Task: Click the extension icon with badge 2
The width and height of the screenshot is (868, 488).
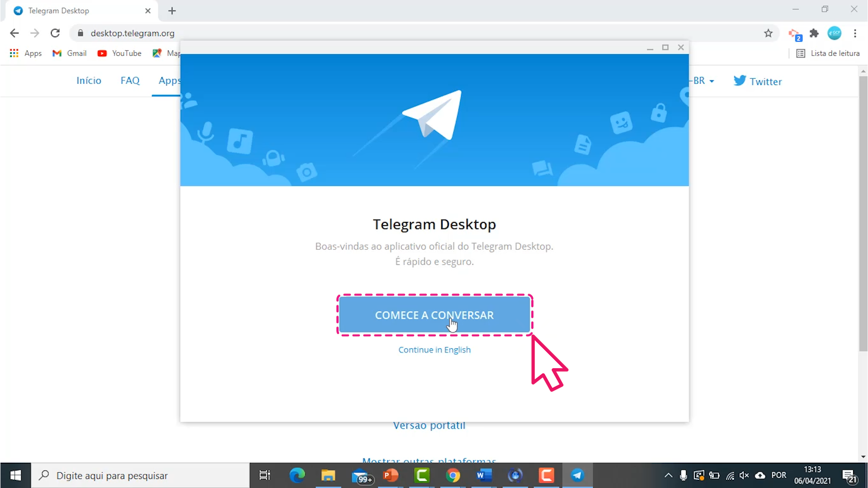Action: coord(795,34)
